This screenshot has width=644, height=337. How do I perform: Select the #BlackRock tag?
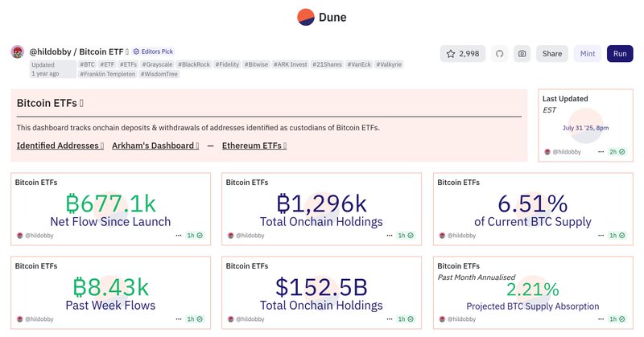[x=194, y=64]
